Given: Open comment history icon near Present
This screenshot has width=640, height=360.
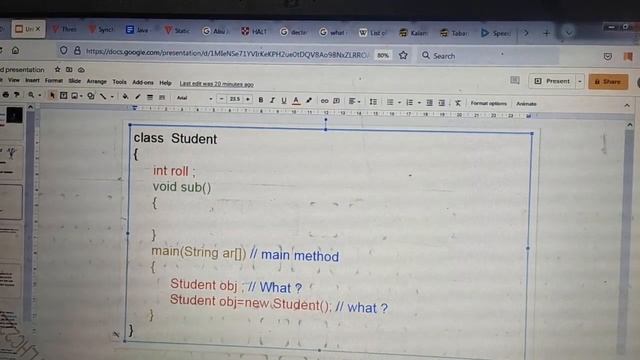Looking at the screenshot, I should click(x=515, y=80).
